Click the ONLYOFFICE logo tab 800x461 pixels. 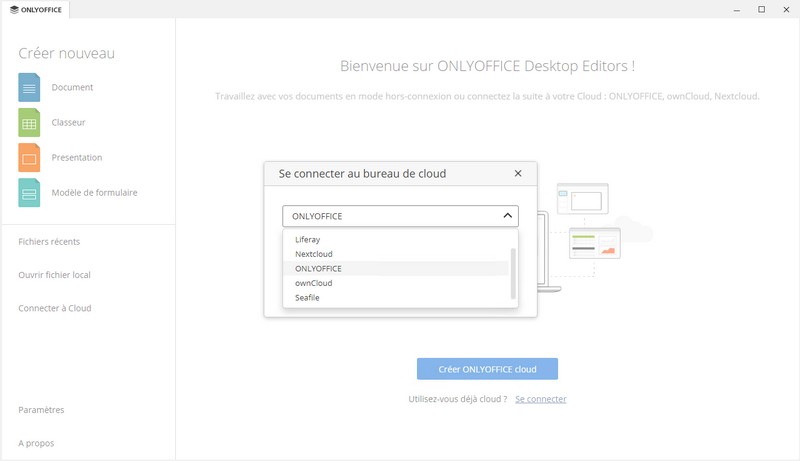pos(36,10)
